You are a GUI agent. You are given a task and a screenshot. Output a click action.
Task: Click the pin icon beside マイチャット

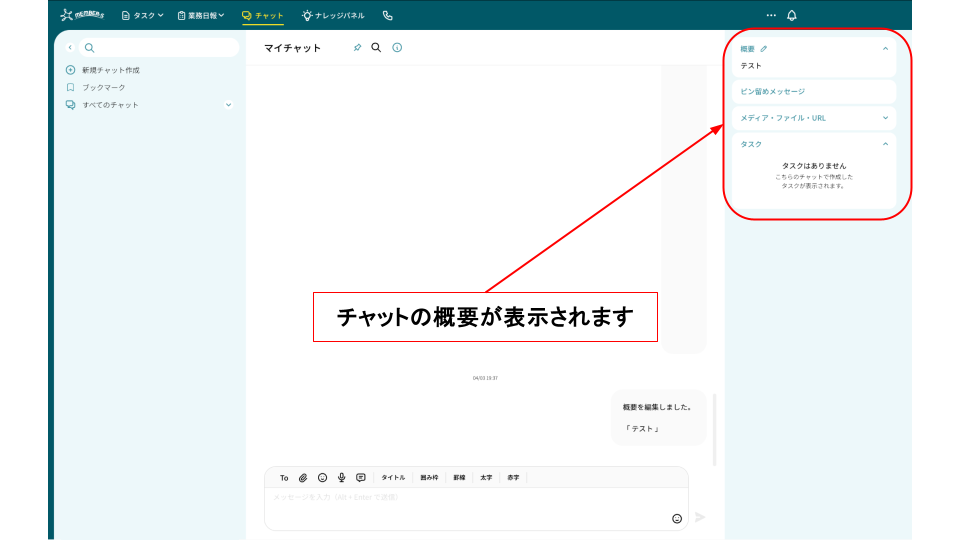tap(358, 47)
